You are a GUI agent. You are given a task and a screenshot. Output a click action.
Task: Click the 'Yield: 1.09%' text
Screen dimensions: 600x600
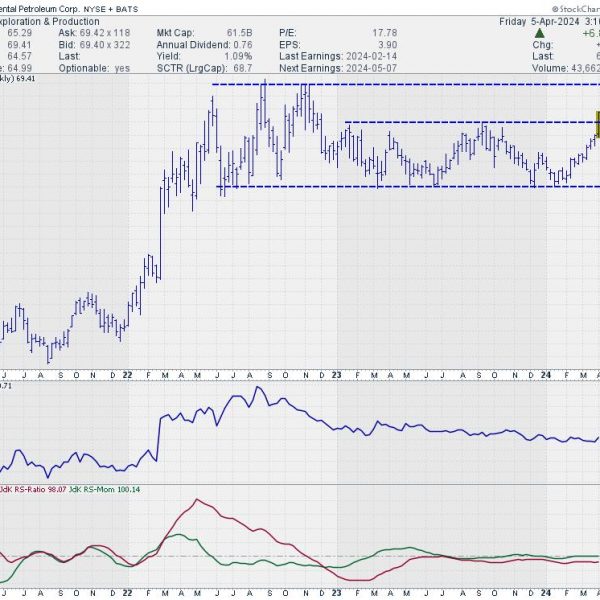click(204, 56)
